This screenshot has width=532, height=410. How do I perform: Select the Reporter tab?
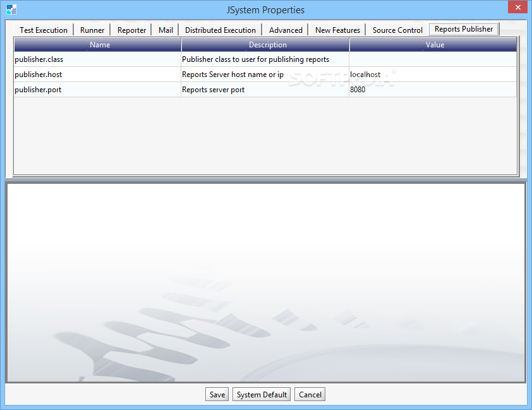131,30
